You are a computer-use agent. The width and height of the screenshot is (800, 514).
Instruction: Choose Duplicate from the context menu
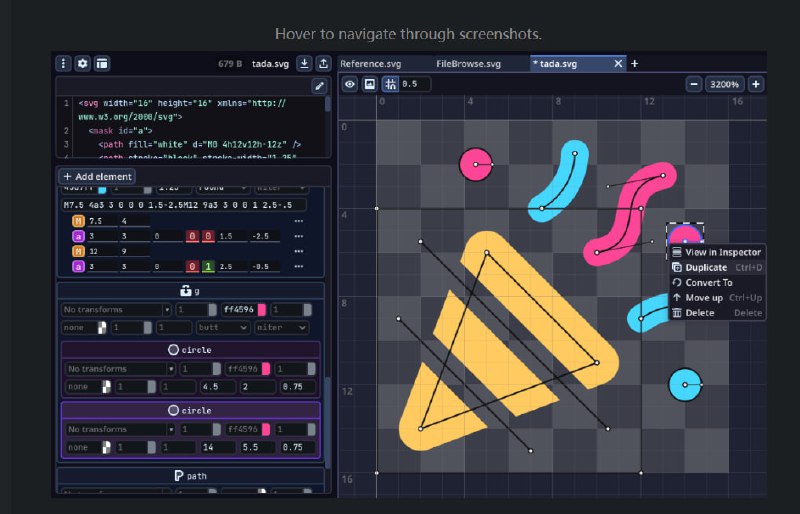706,267
